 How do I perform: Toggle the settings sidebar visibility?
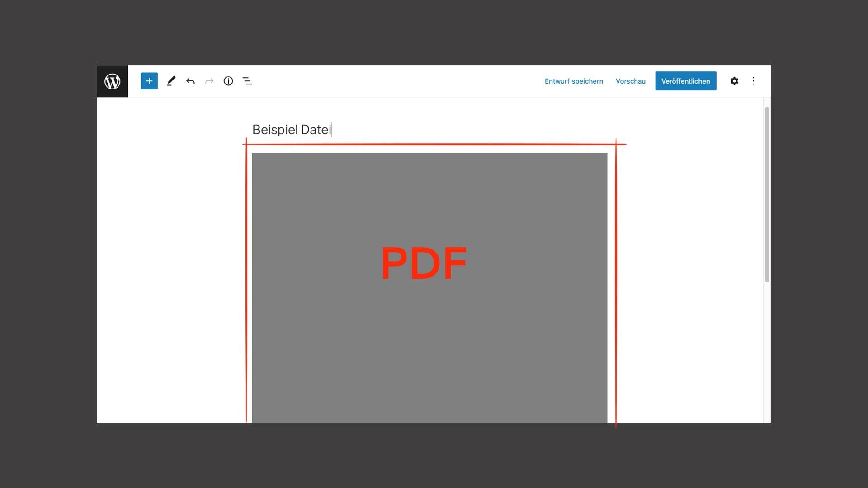pos(734,81)
